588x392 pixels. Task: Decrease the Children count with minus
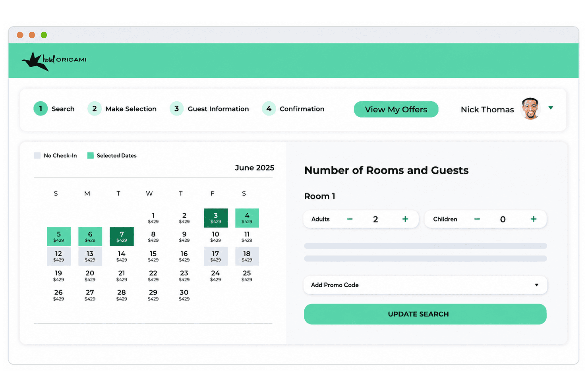point(477,219)
